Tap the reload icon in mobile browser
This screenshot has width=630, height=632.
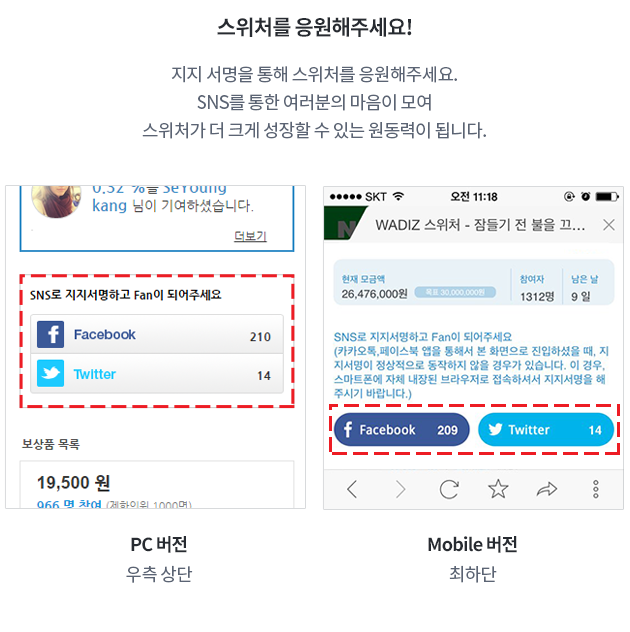(x=449, y=489)
